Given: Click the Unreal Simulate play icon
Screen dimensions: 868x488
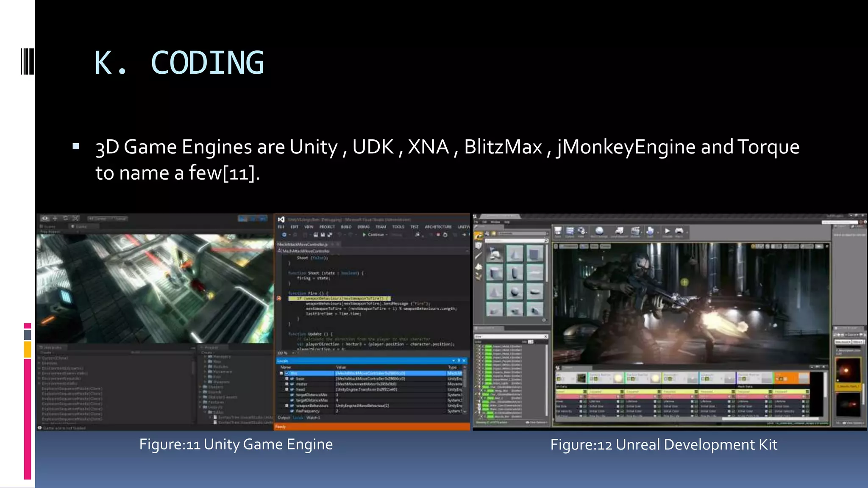Looking at the screenshot, I should tap(668, 232).
